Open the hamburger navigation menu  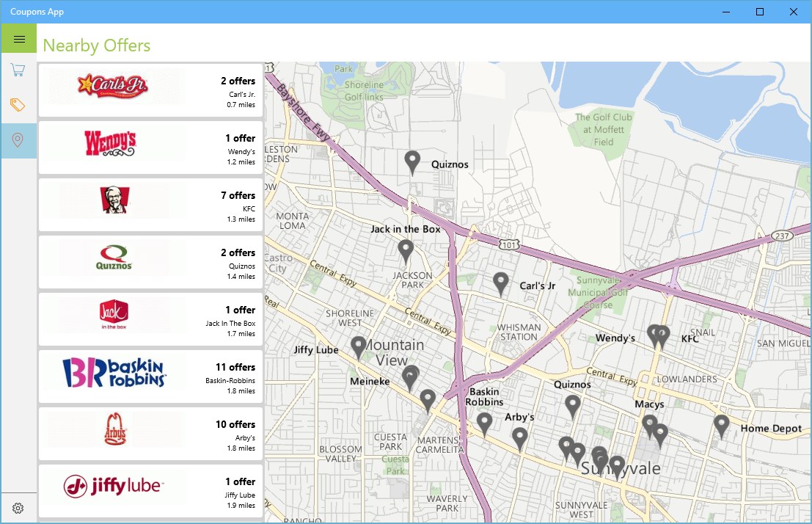(x=19, y=39)
